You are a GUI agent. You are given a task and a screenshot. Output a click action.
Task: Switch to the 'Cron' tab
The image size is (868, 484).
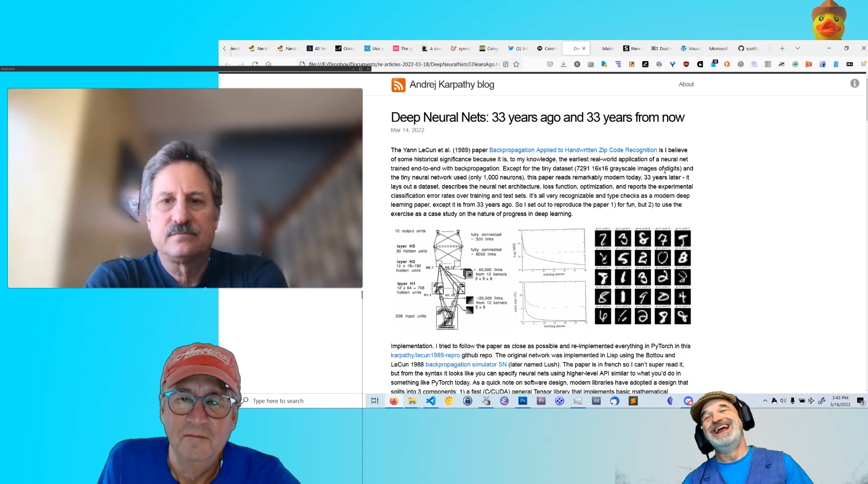pos(345,48)
